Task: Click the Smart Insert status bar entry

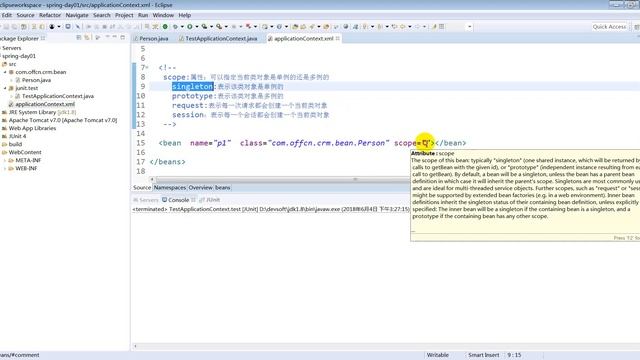Action: click(x=483, y=355)
